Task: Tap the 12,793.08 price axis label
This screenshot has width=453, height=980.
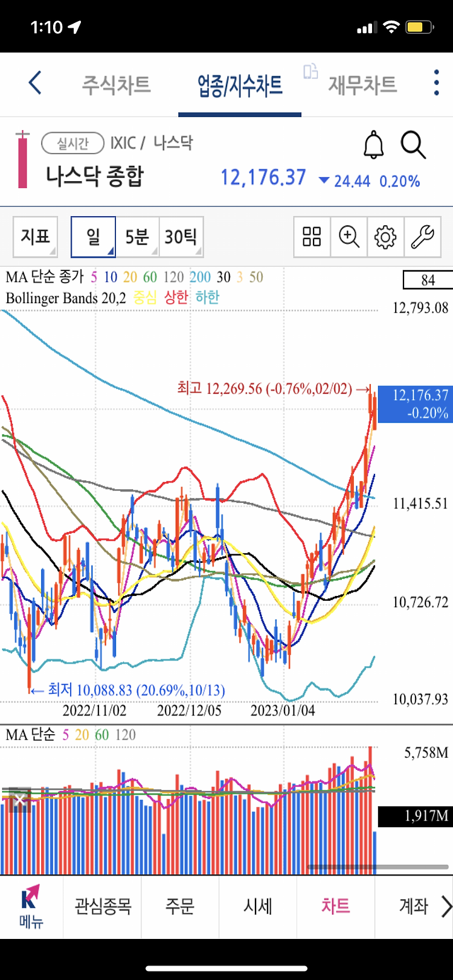Action: pyautogui.click(x=420, y=308)
